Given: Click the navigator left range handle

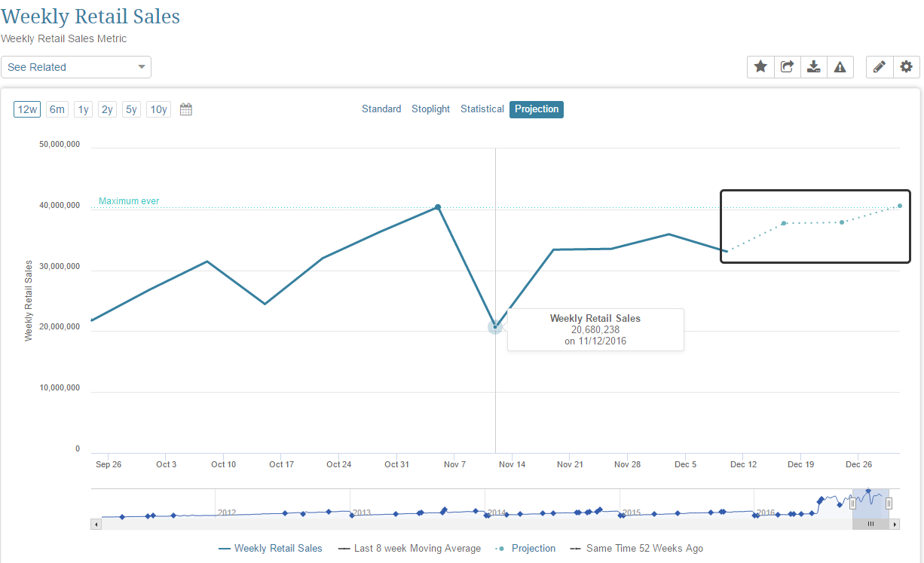Looking at the screenshot, I should (x=853, y=503).
